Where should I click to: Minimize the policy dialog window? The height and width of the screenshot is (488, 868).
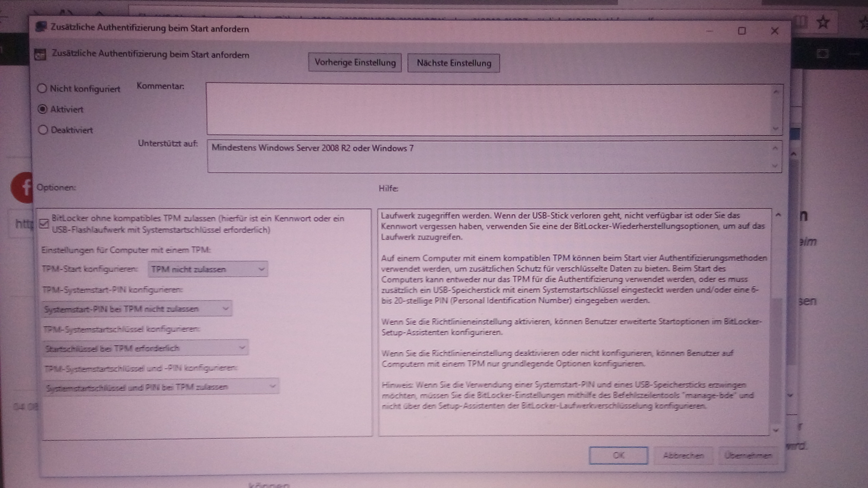point(709,31)
